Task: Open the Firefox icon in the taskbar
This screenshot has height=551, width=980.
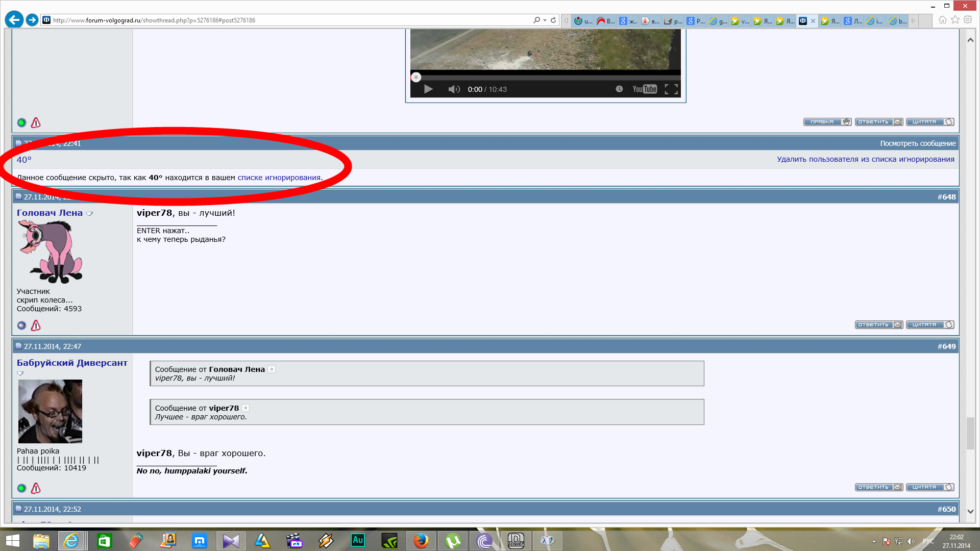Action: pyautogui.click(x=421, y=540)
